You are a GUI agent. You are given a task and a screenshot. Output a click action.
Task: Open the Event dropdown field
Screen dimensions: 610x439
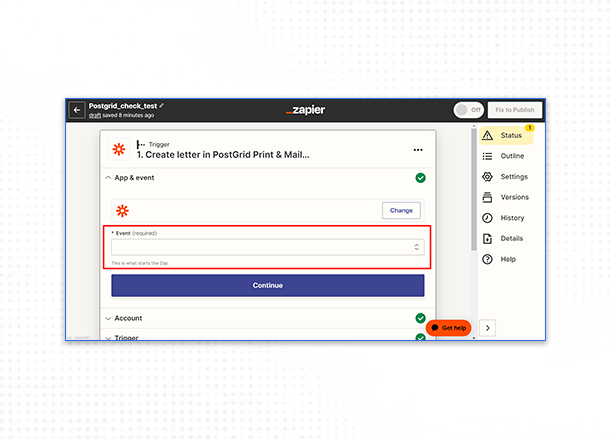click(267, 246)
